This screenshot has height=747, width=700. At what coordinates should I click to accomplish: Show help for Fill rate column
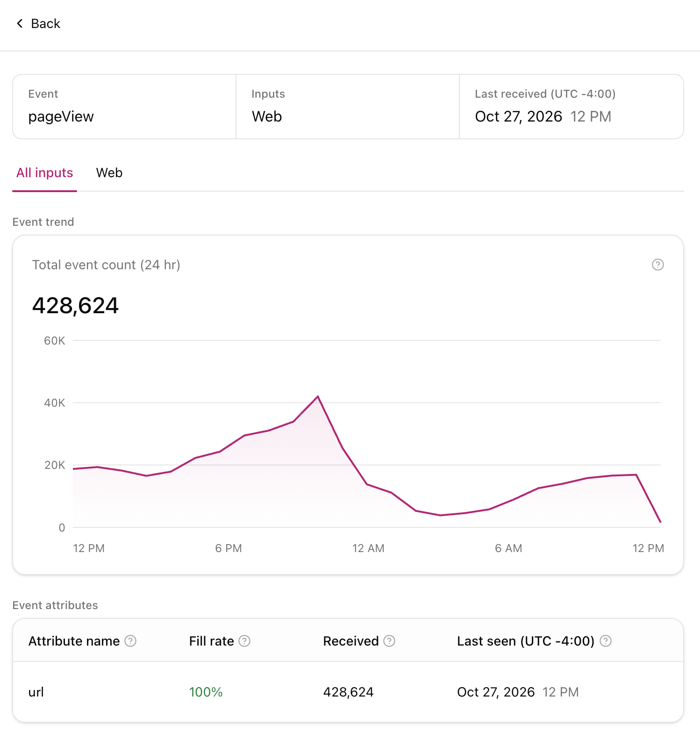pyautogui.click(x=244, y=641)
